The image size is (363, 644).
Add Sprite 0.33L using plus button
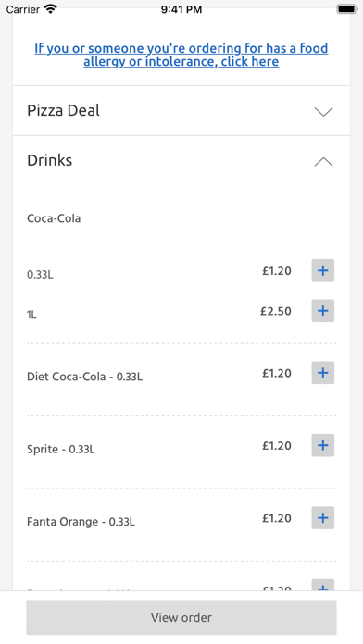[x=322, y=445]
